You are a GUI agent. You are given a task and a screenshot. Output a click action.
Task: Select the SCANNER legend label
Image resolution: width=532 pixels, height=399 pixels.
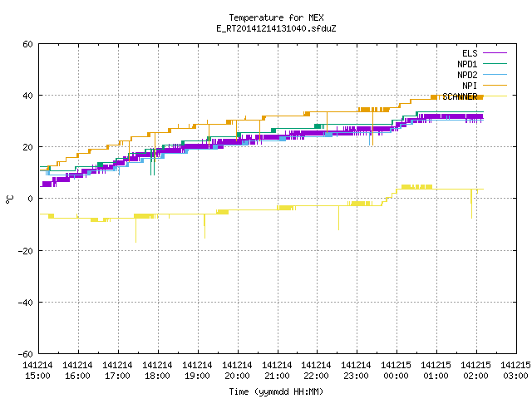(x=460, y=96)
